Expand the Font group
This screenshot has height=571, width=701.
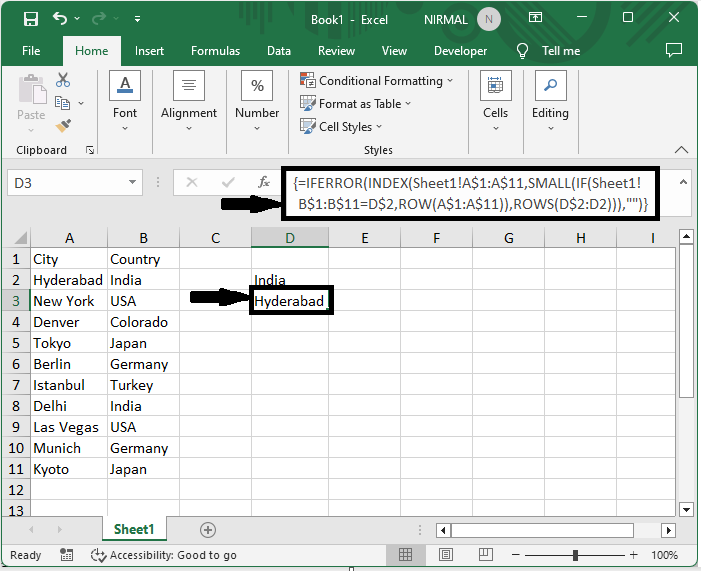pyautogui.click(x=125, y=101)
